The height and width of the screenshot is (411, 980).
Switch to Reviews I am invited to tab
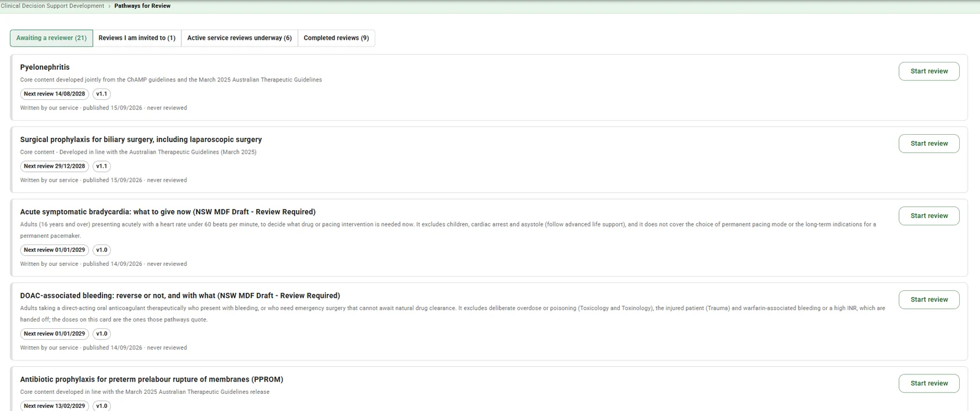click(137, 38)
